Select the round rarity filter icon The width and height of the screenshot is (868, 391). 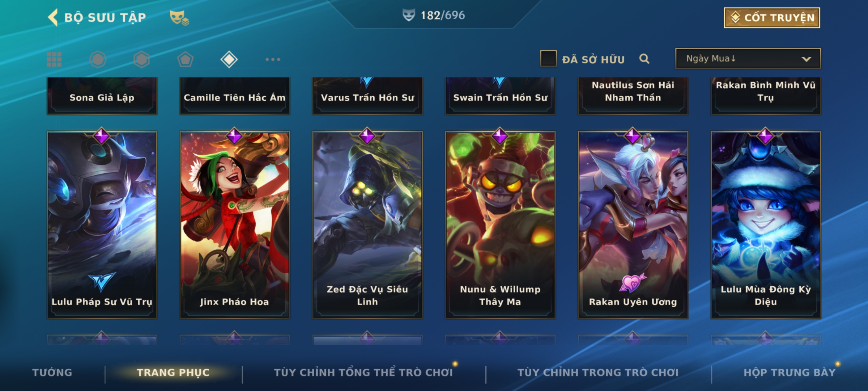(98, 59)
